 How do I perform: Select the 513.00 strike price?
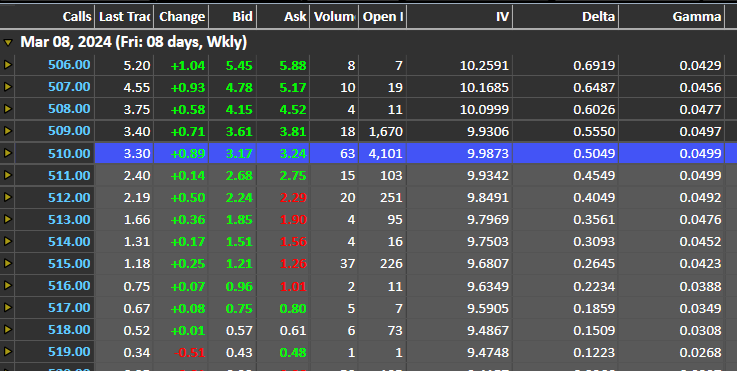click(69, 220)
